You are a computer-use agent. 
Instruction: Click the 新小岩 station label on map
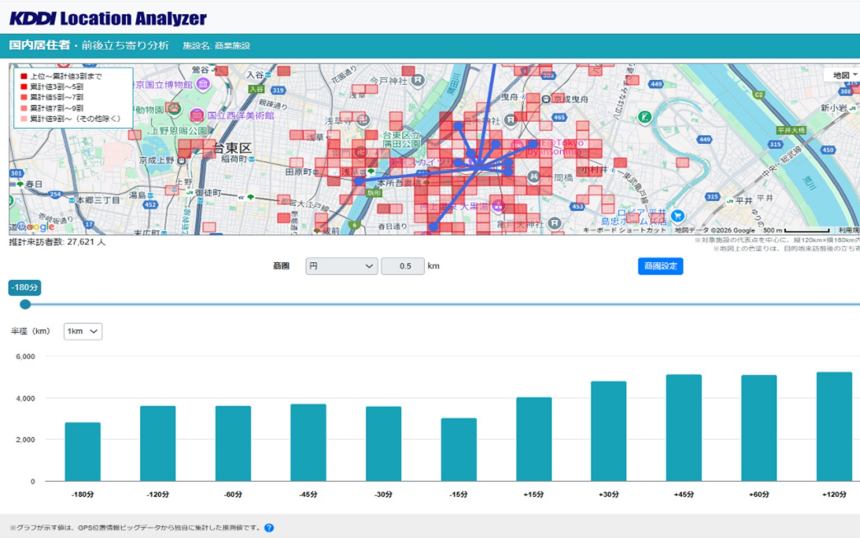click(833, 108)
